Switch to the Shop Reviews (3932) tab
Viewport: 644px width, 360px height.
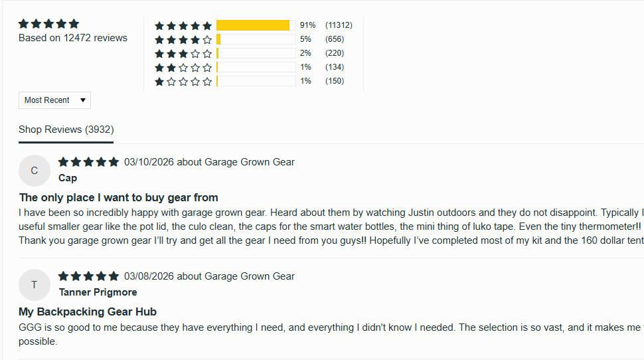tap(66, 130)
